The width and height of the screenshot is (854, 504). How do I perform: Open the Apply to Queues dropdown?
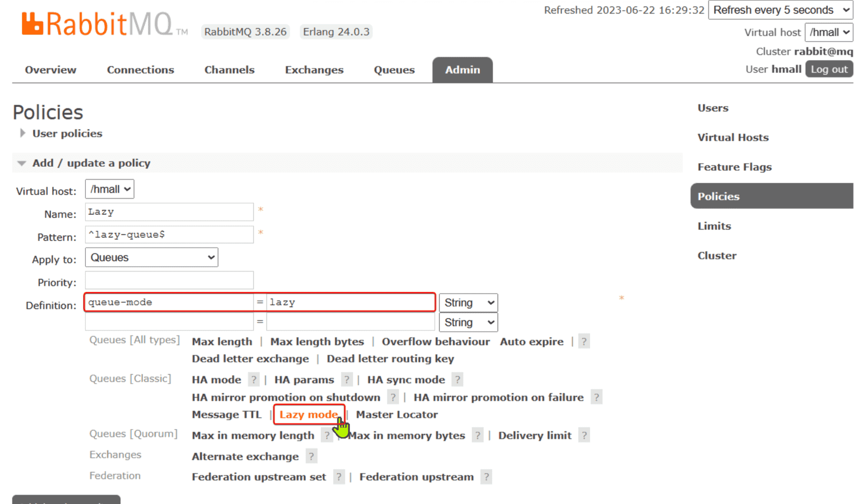151,258
